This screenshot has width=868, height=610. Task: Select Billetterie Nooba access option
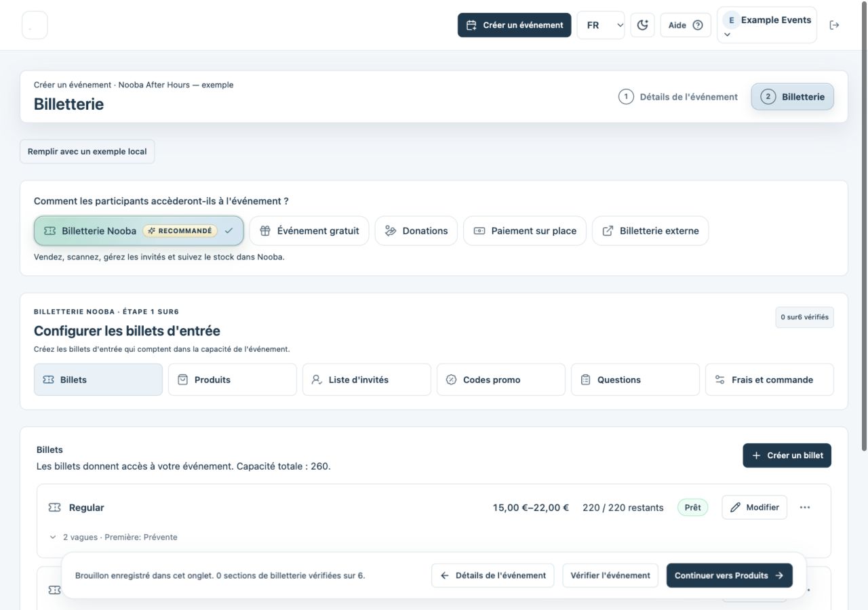tap(138, 231)
